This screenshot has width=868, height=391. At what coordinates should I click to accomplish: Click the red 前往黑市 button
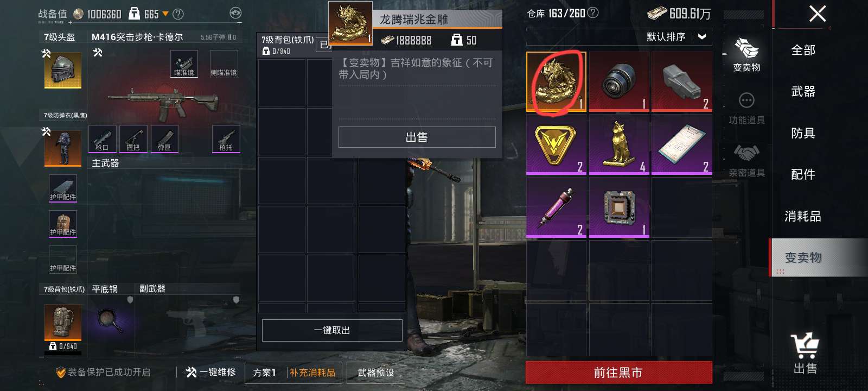618,373
